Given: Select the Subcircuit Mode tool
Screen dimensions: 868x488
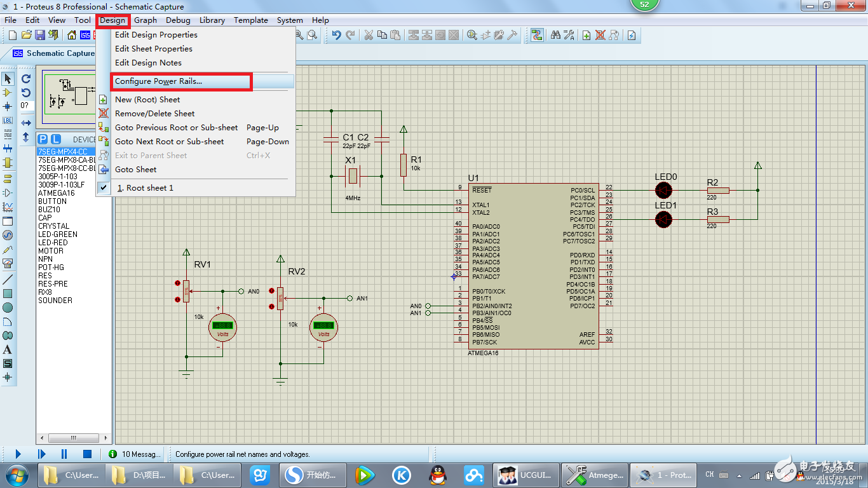Looking at the screenshot, I should point(8,162).
